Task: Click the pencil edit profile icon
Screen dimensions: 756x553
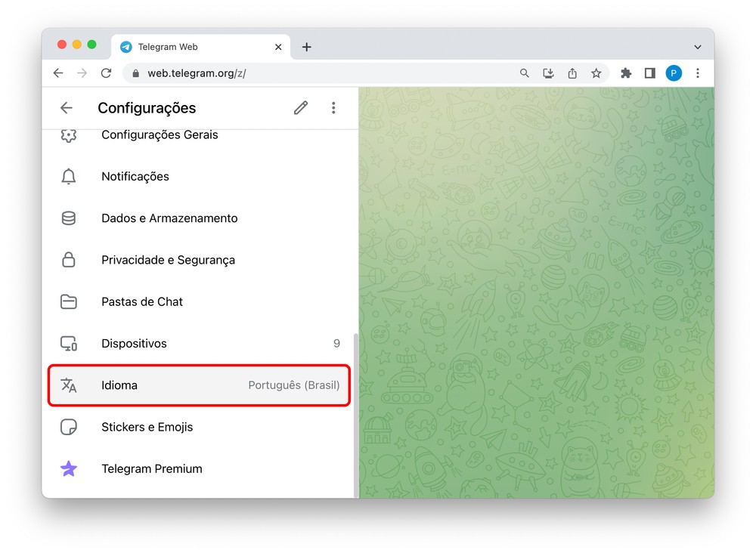Action: point(301,108)
